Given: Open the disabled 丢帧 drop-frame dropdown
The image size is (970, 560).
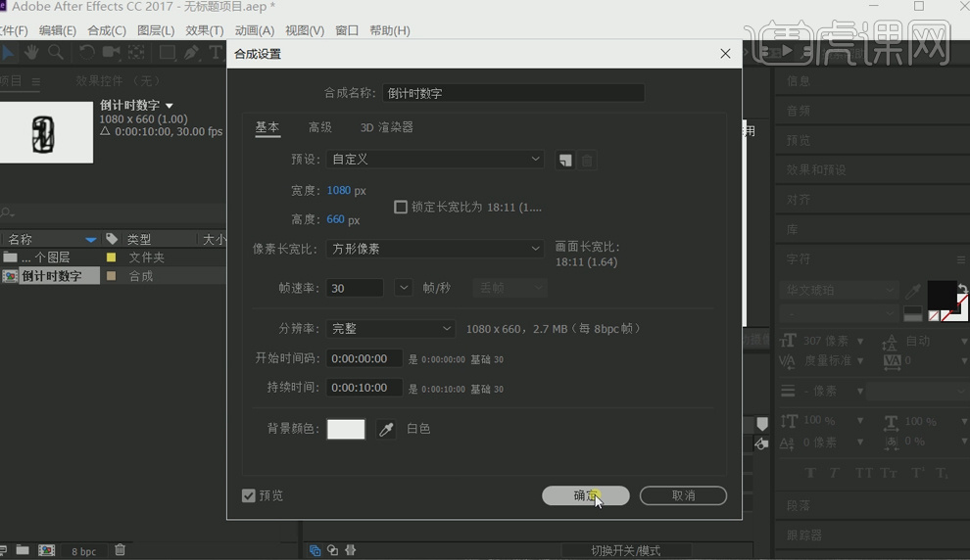Looking at the screenshot, I should (x=510, y=288).
